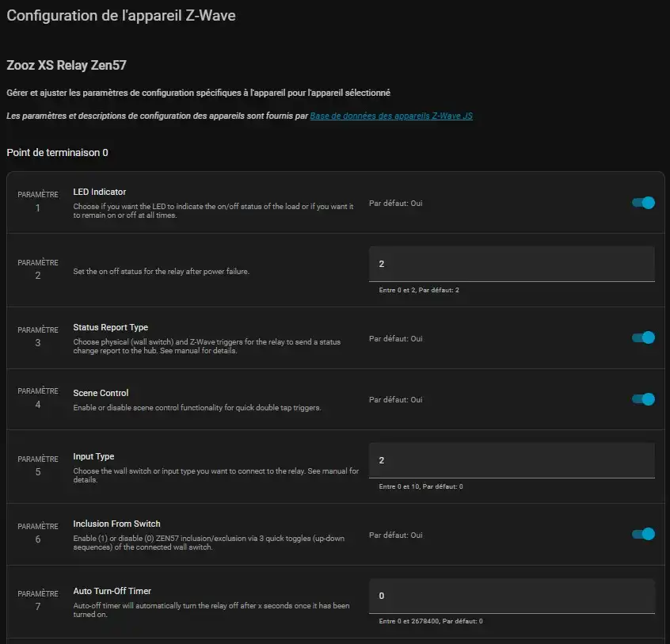Click the Input Type parameter title
670x644 pixels.
pyautogui.click(x=93, y=456)
